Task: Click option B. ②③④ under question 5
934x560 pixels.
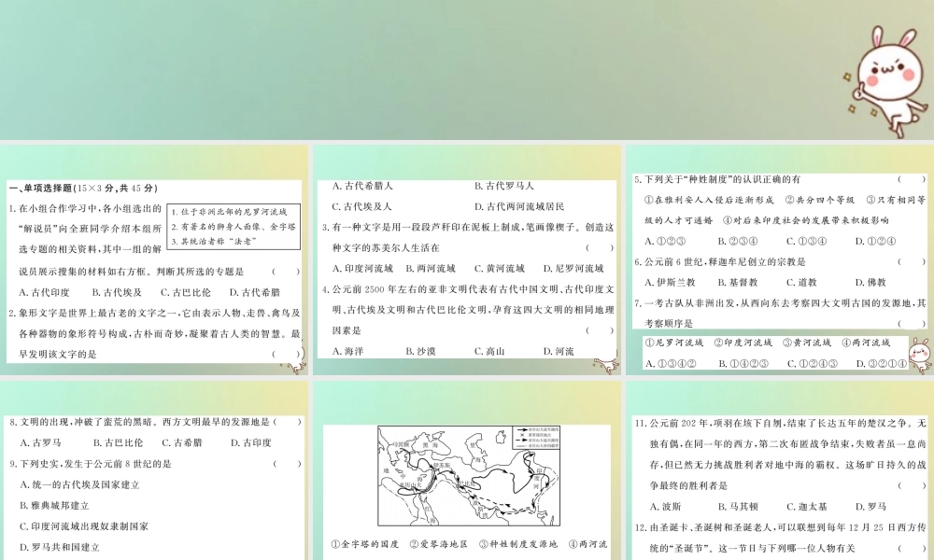Action: tap(738, 241)
